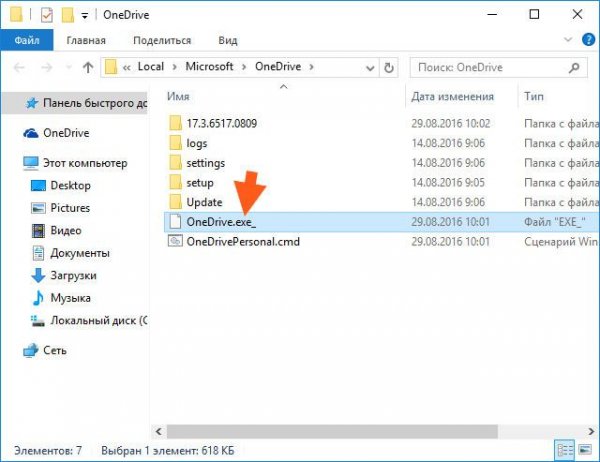Refresh the current folder
This screenshot has width=600, height=462.
389,68
